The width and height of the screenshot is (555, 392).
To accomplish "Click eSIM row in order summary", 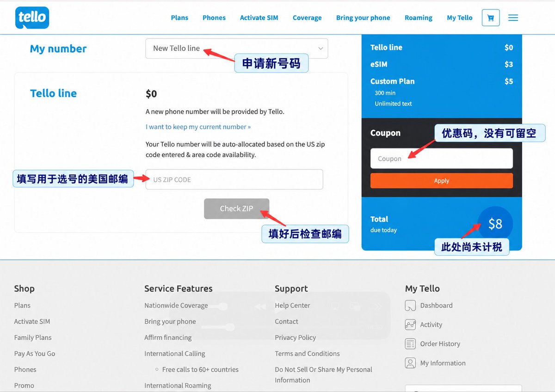I will 442,64.
